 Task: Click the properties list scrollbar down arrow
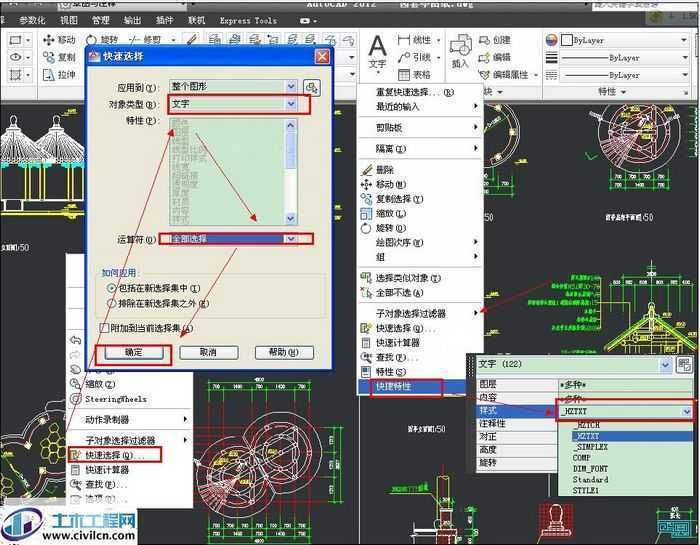(x=291, y=219)
